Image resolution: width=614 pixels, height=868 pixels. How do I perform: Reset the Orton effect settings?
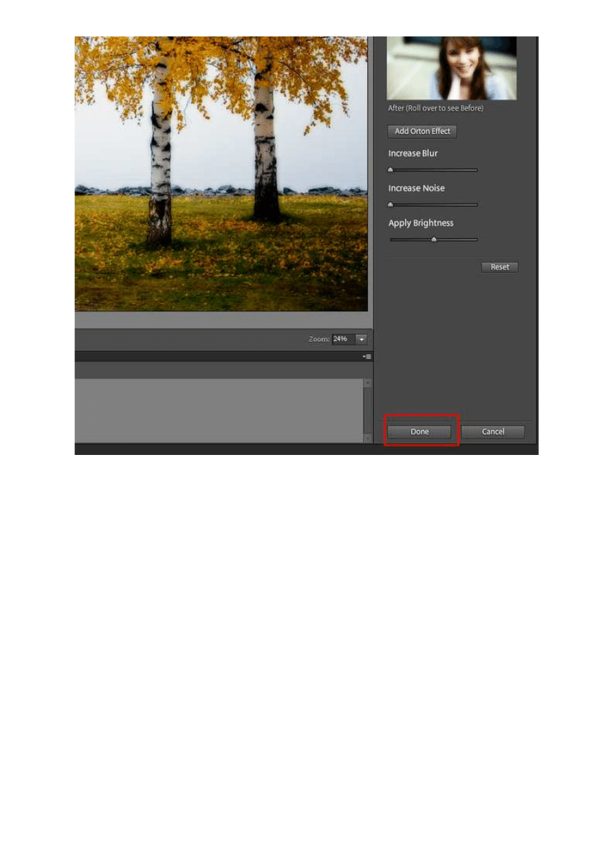(499, 267)
